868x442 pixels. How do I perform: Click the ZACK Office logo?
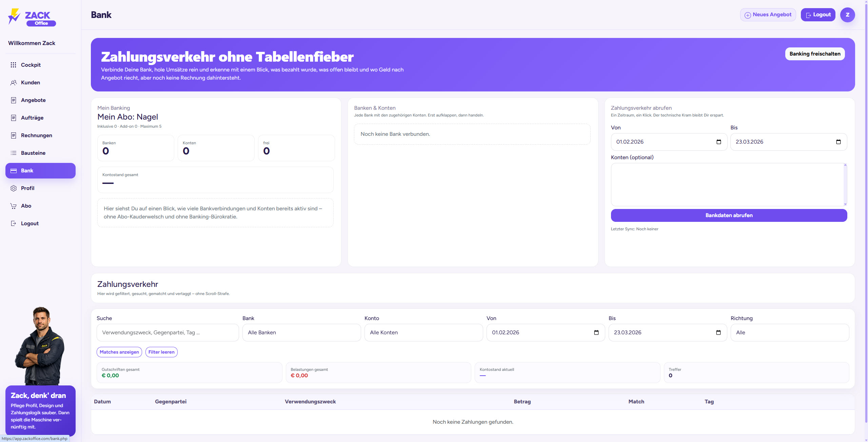(32, 17)
